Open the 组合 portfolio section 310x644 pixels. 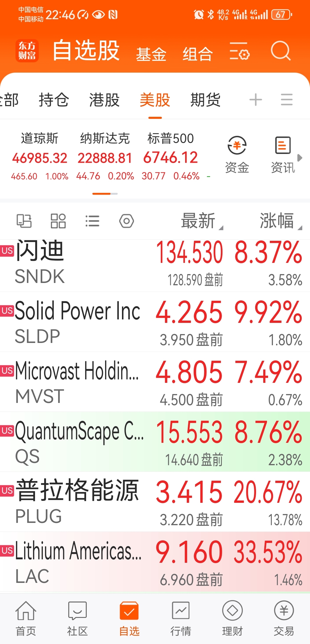[198, 54]
